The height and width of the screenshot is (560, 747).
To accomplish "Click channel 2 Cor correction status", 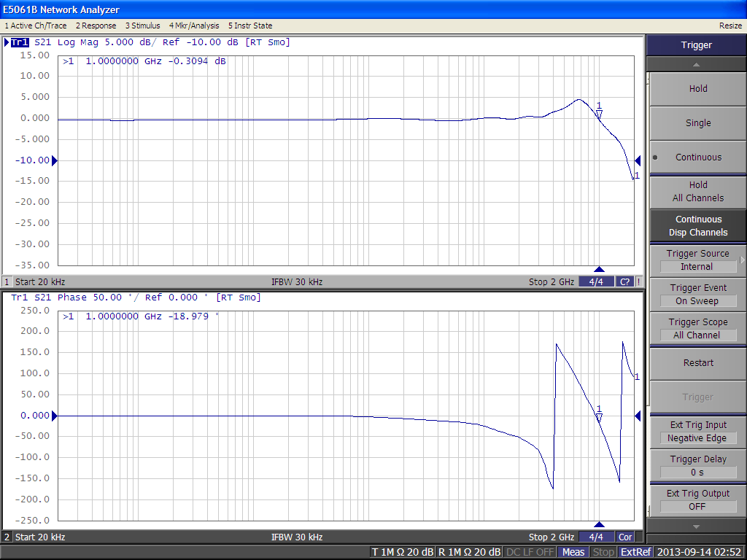I will click(x=625, y=537).
